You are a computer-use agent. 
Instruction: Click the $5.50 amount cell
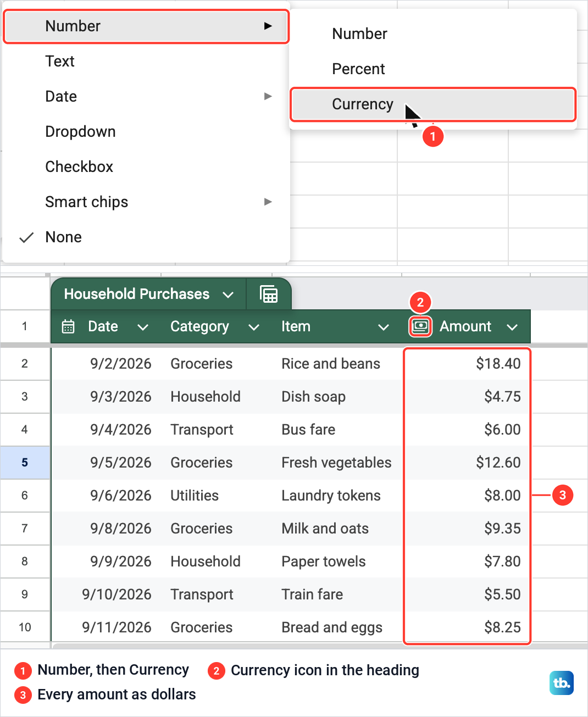point(467,594)
